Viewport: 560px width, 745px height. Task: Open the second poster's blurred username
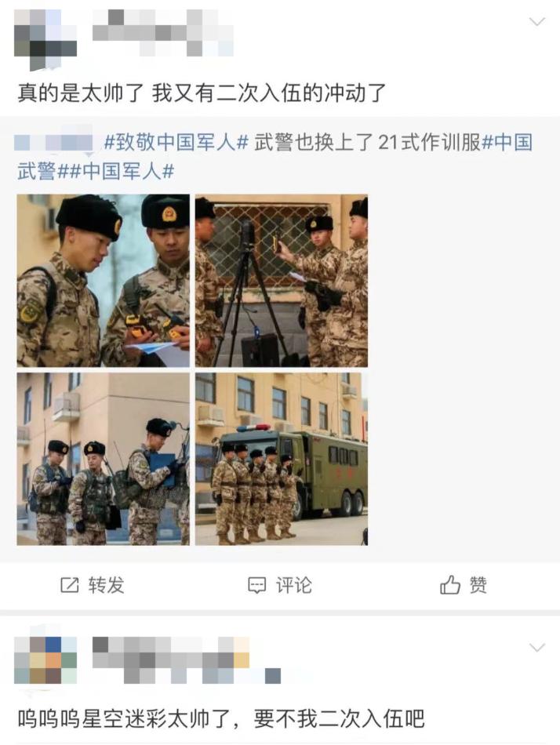[x=187, y=660]
